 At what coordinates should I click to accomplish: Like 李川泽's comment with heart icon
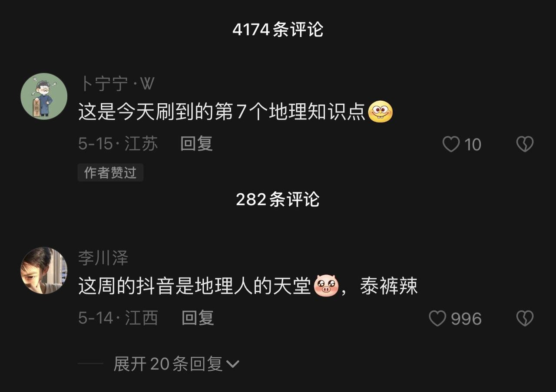[x=437, y=319]
